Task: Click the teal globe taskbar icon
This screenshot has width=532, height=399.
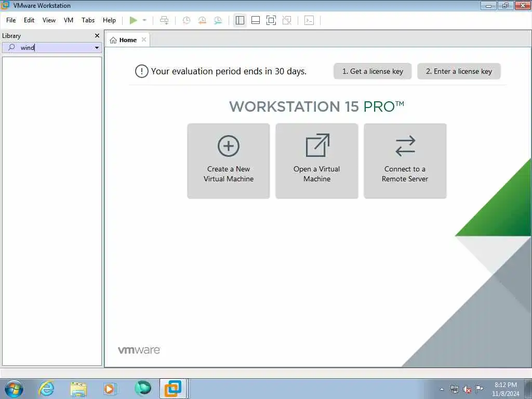Action: 143,389
